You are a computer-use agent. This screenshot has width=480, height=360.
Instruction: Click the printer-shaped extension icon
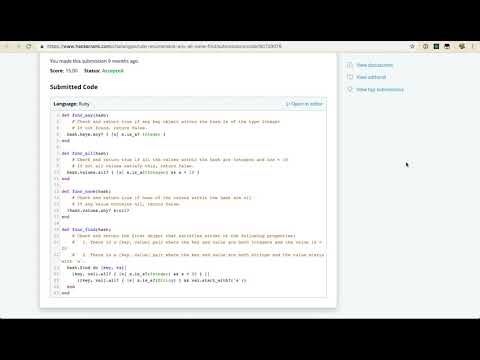pyautogui.click(x=447, y=46)
